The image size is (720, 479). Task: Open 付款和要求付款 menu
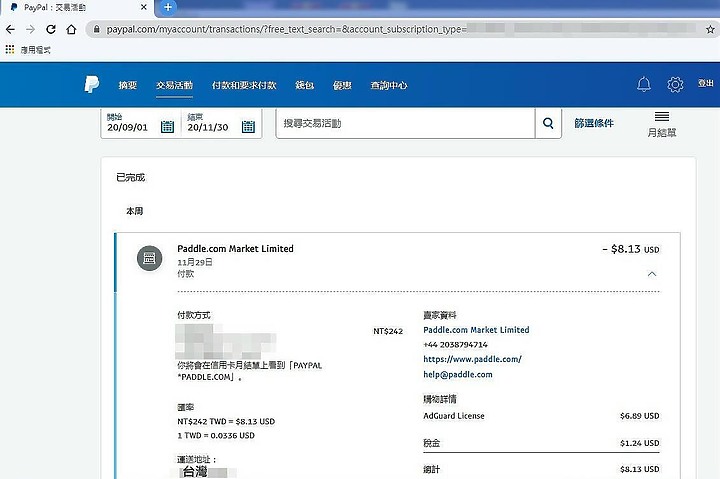244,85
